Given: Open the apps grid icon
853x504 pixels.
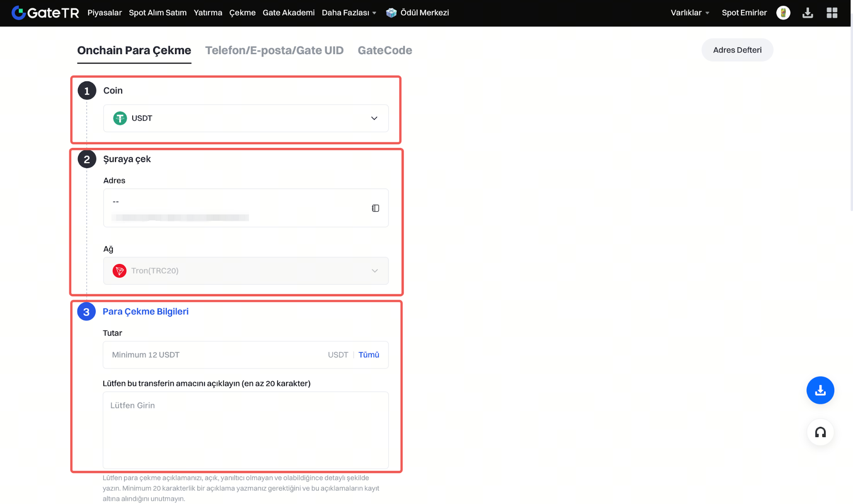Looking at the screenshot, I should coord(832,13).
